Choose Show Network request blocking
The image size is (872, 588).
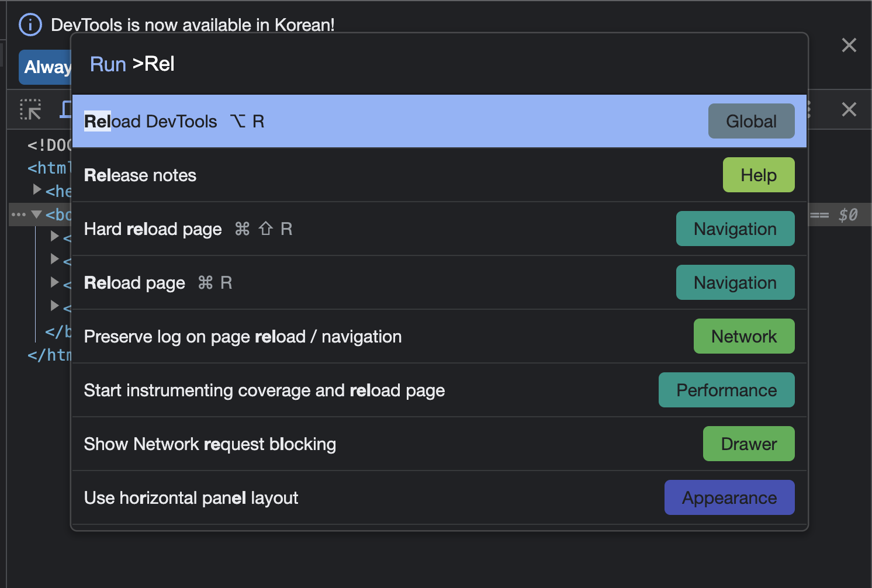439,444
